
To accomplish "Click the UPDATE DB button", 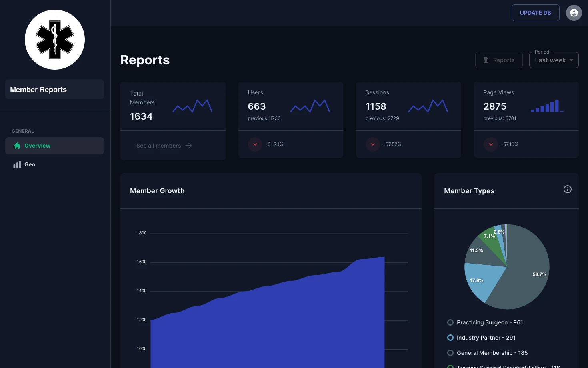I will coord(535,12).
